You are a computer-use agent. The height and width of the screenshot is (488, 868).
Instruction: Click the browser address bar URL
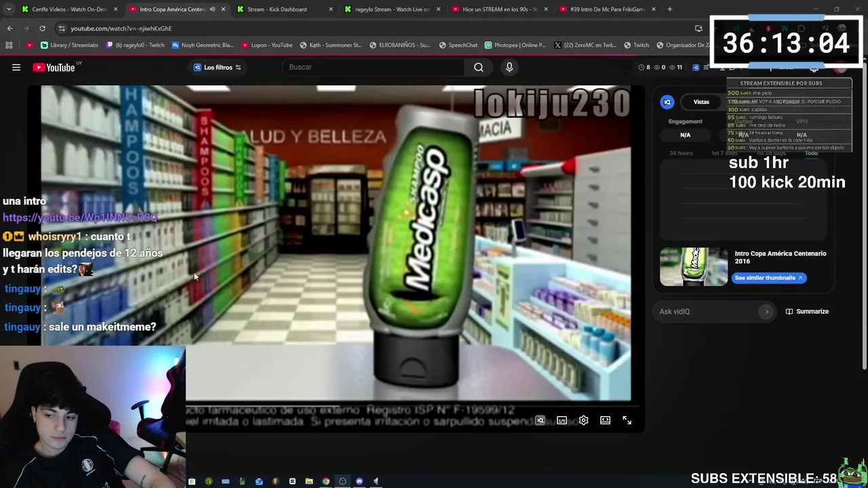coord(121,28)
